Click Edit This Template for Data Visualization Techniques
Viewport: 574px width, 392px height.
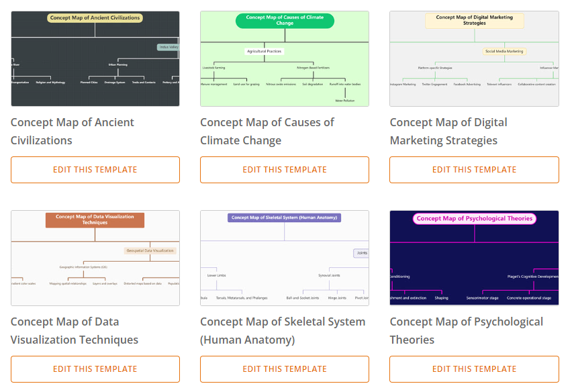pos(95,369)
